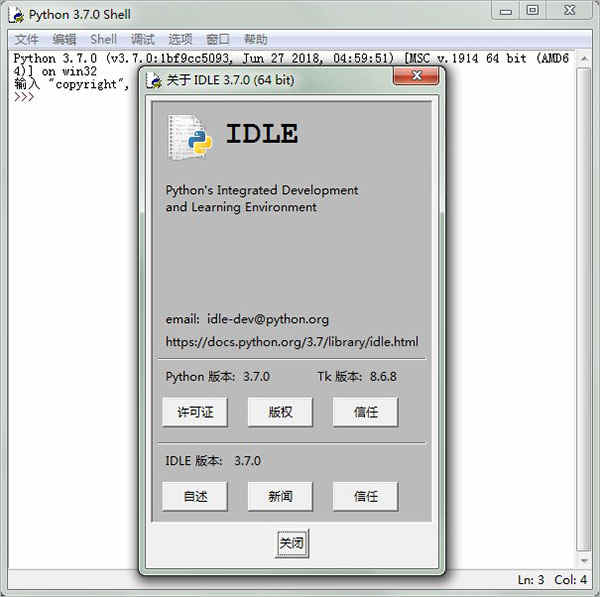Open the 窗口 menu in Shell window
The width and height of the screenshot is (600, 597).
[x=218, y=39]
